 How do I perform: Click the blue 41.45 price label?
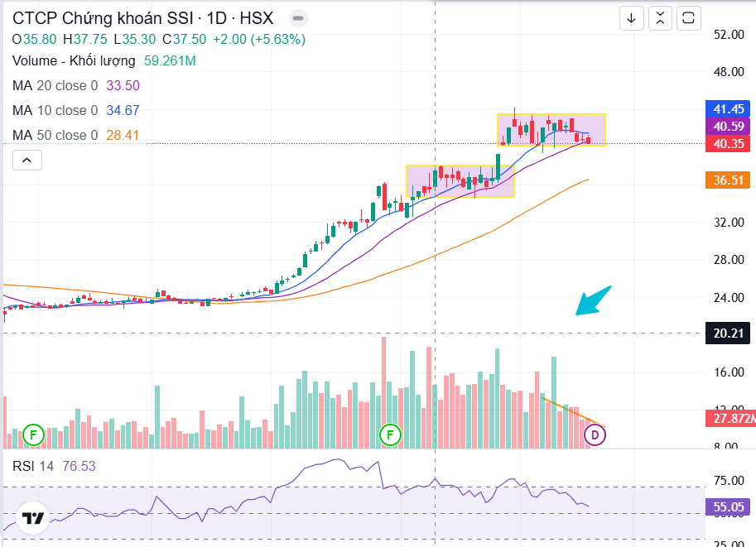730,108
